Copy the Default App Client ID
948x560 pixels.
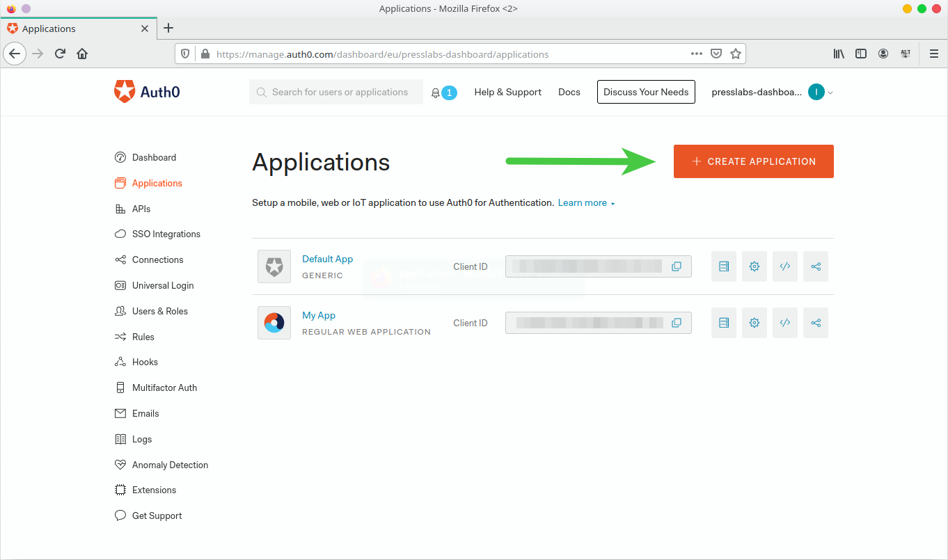click(677, 266)
